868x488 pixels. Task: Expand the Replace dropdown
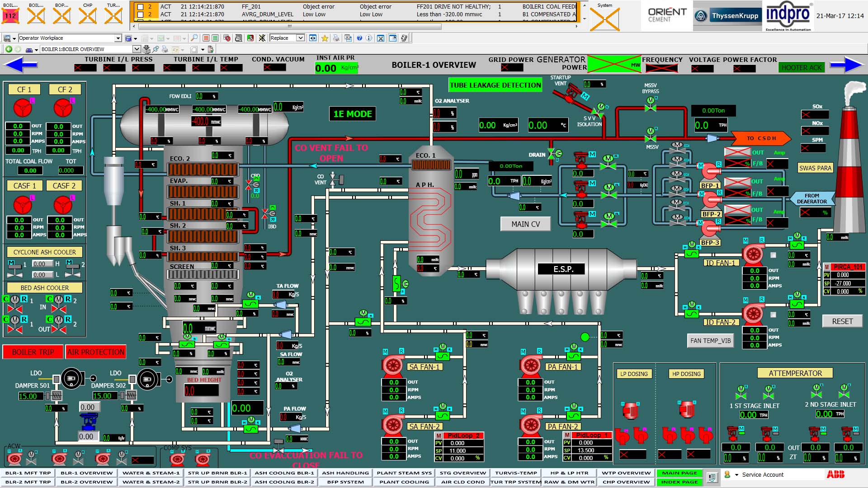(300, 38)
